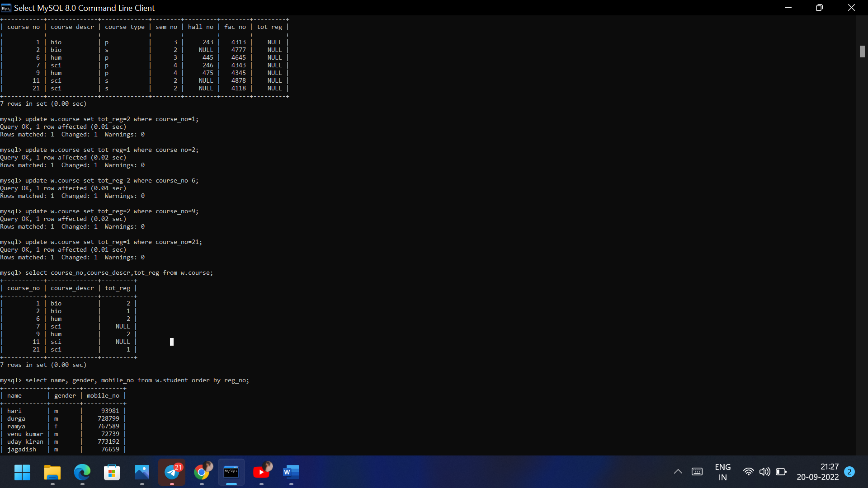
Task: Open Telegram from the taskbar
Action: [171, 473]
